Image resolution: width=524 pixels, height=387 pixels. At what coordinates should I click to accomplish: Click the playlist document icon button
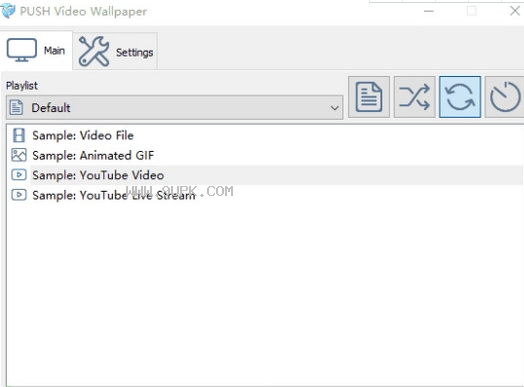pyautogui.click(x=369, y=97)
